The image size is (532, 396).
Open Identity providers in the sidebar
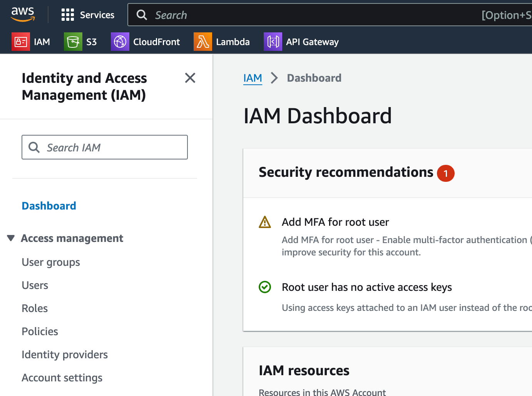(x=65, y=355)
